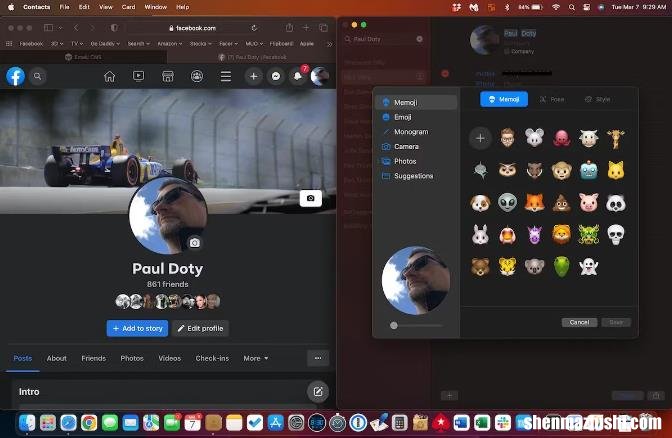Open Facebook Watch video icon
This screenshot has width=672, height=438.
[x=138, y=76]
